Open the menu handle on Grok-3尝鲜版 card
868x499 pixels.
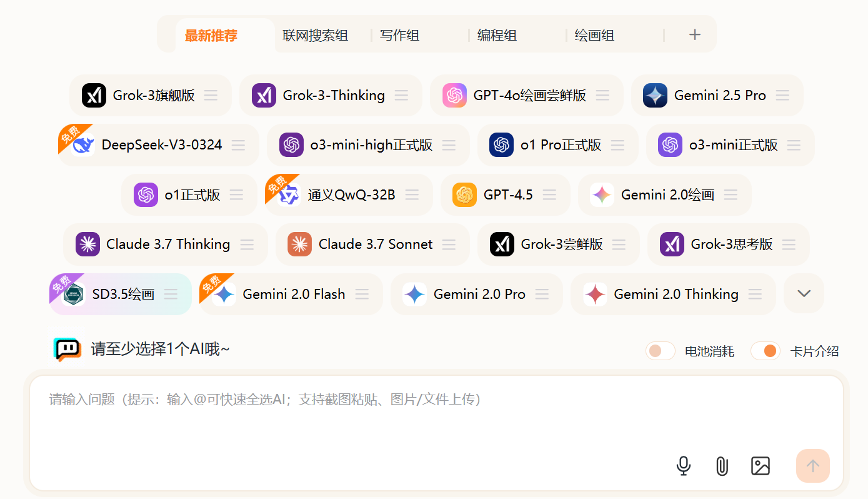point(619,244)
